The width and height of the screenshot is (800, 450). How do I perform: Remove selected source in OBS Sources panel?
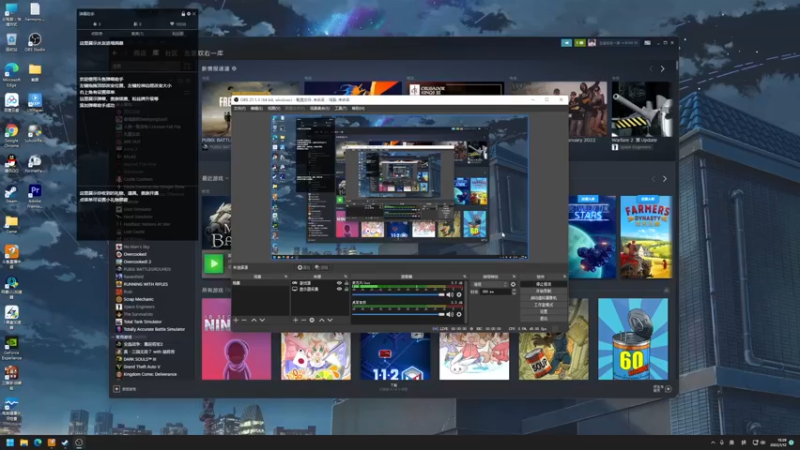coord(303,320)
